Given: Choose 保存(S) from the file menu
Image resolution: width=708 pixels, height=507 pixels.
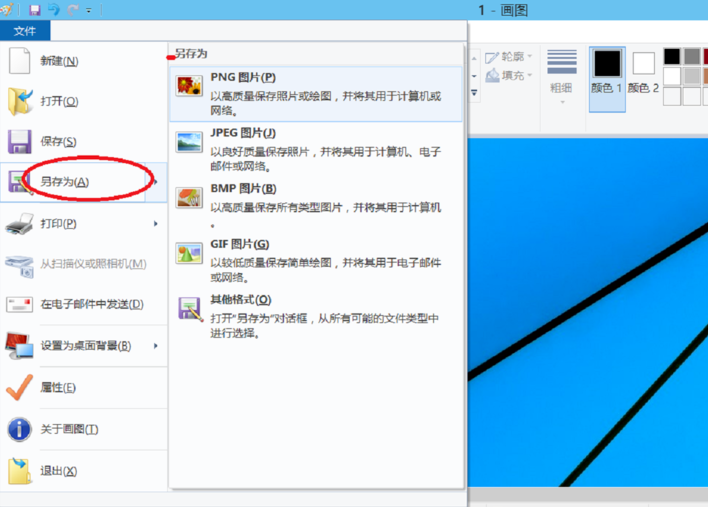Looking at the screenshot, I should [84, 141].
